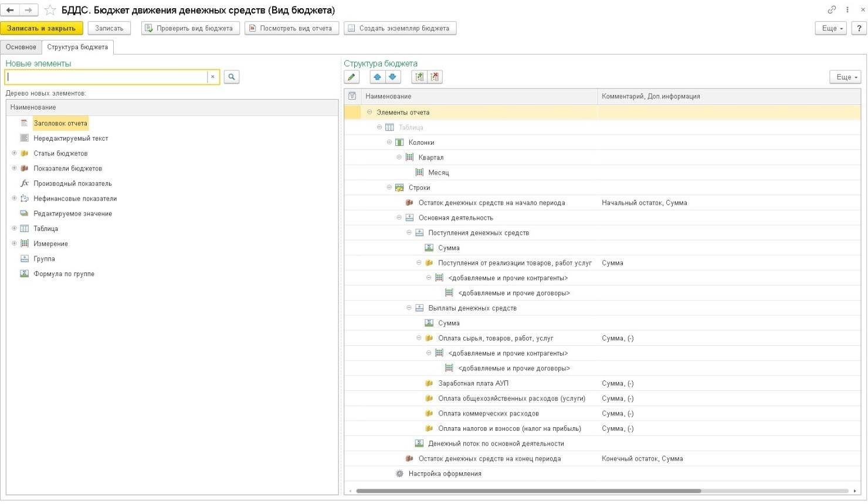
Task: Expand the Нефинансовые показатели node
Action: point(14,198)
